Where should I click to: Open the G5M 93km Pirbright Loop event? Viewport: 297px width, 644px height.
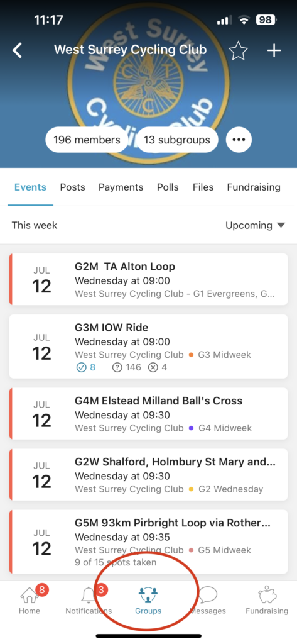[148, 541]
